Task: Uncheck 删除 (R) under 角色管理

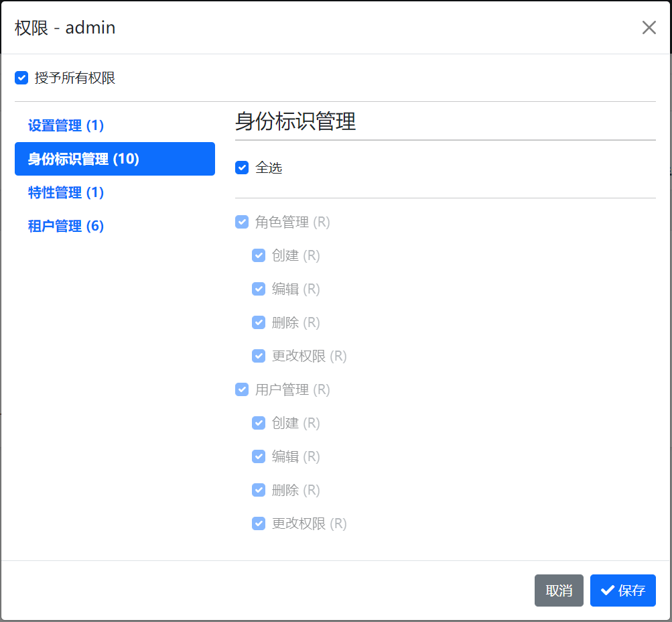Action: (x=259, y=322)
